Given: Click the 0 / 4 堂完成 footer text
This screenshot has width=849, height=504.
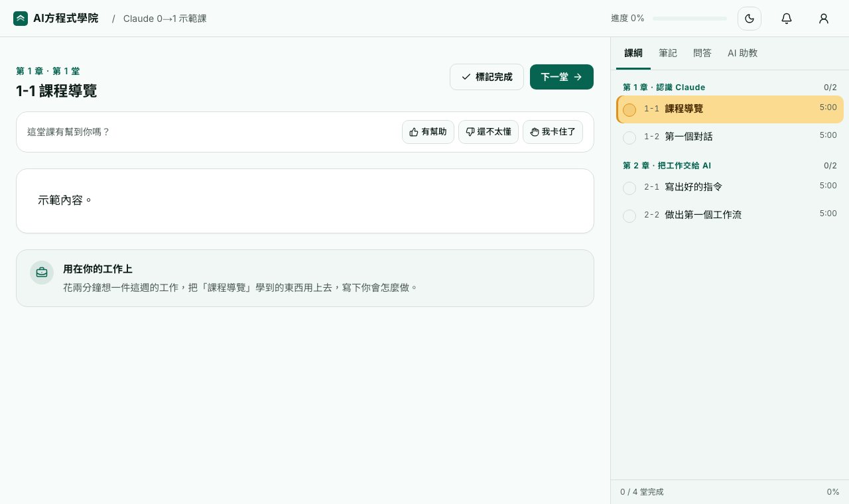Looking at the screenshot, I should [x=642, y=492].
